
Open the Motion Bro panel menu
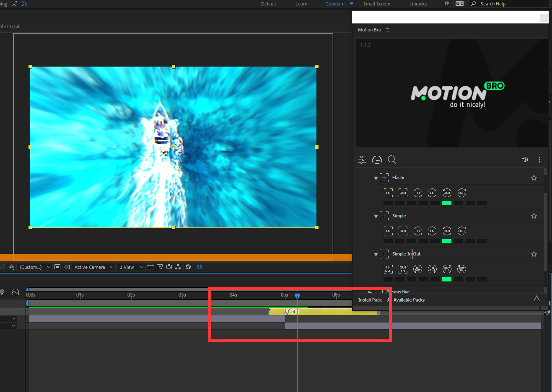point(388,30)
